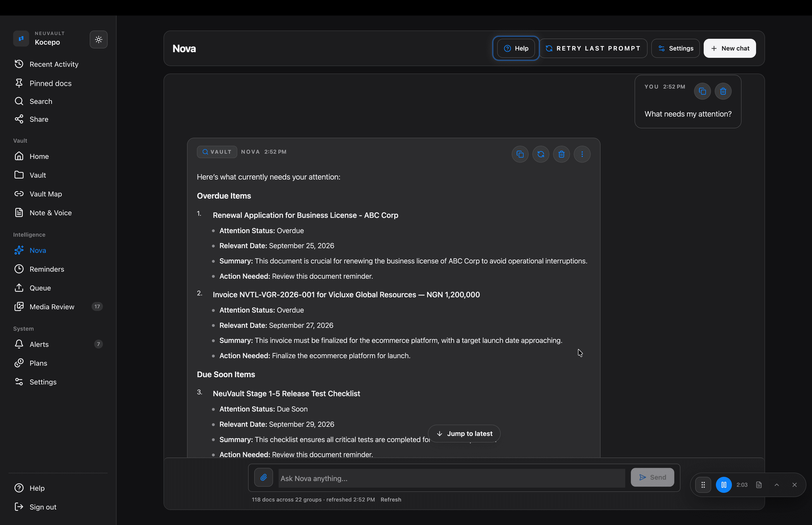Open Vault Map link icon
Image resolution: width=812 pixels, height=525 pixels.
[19, 194]
